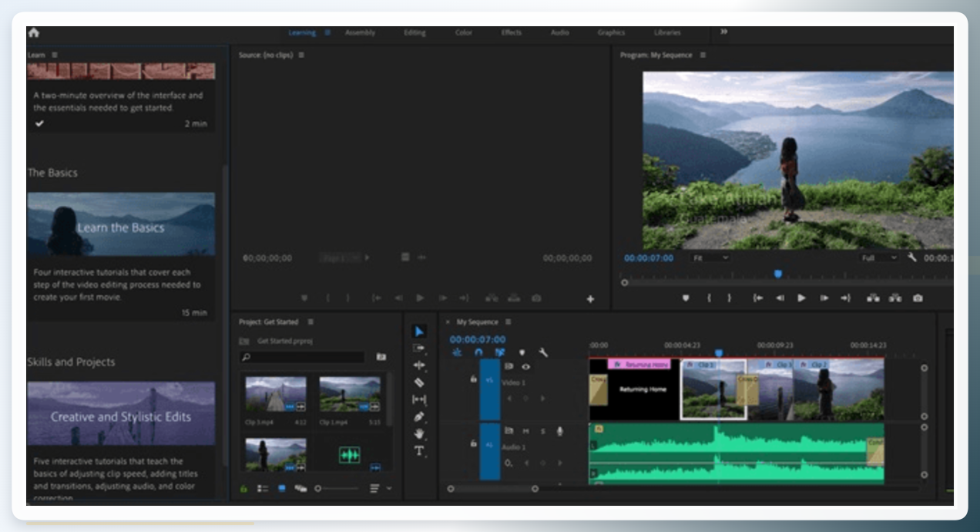
Task: Open timeline wrench display settings
Action: pos(543,352)
